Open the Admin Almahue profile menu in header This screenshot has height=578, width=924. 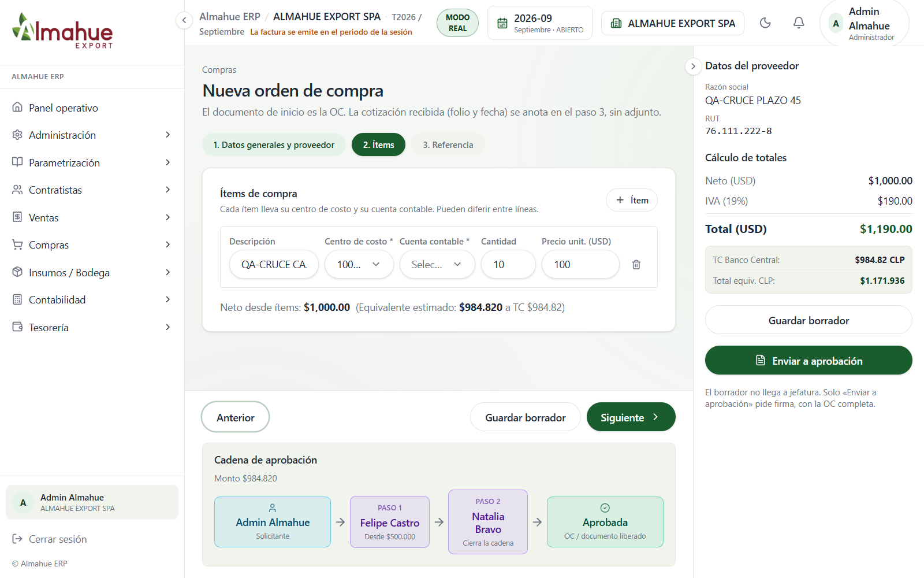tap(865, 23)
